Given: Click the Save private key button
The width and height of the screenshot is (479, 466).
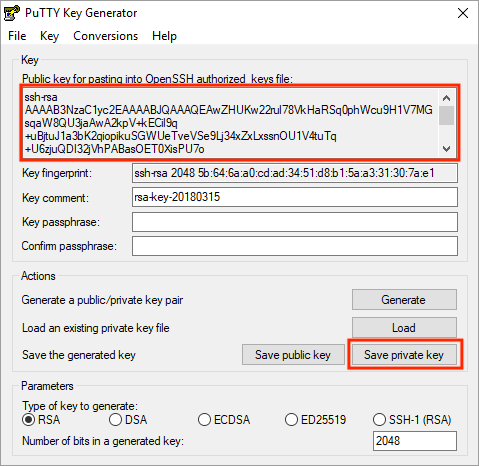Looking at the screenshot, I should pos(404,355).
